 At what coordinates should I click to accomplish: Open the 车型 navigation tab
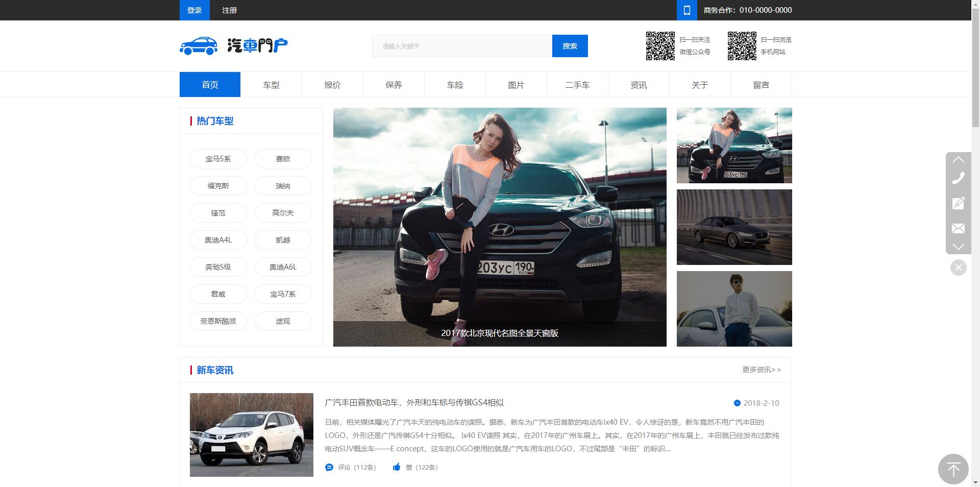271,85
